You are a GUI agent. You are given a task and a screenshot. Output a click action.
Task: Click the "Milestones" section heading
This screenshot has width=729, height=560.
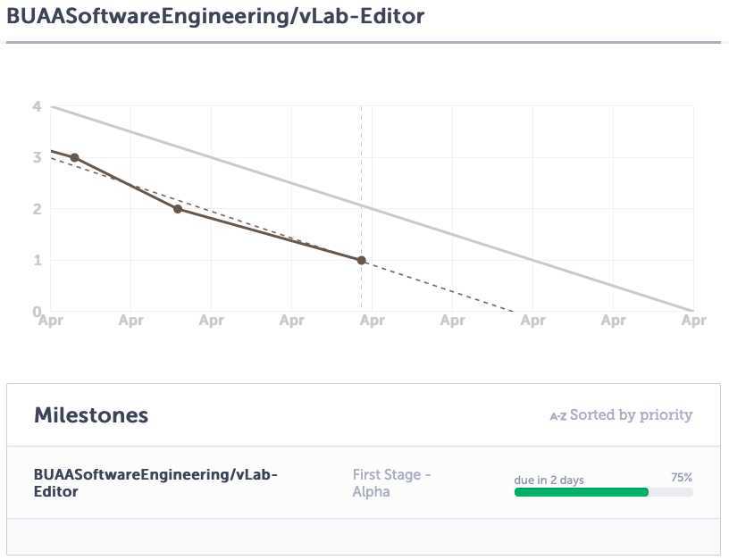91,414
